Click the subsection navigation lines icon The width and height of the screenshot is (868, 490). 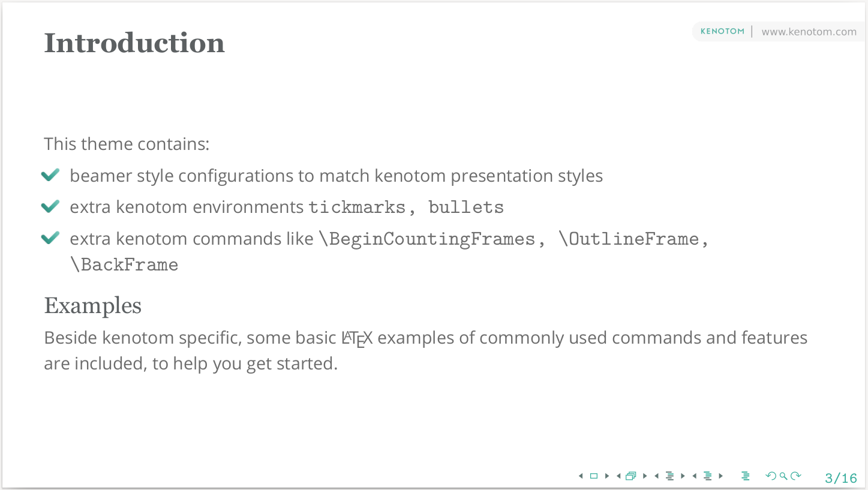coord(670,476)
